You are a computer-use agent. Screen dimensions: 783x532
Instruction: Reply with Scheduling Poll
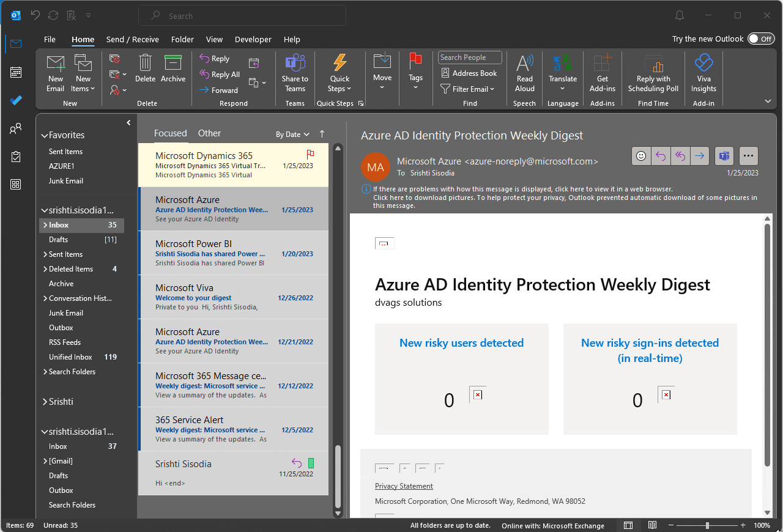coord(653,73)
